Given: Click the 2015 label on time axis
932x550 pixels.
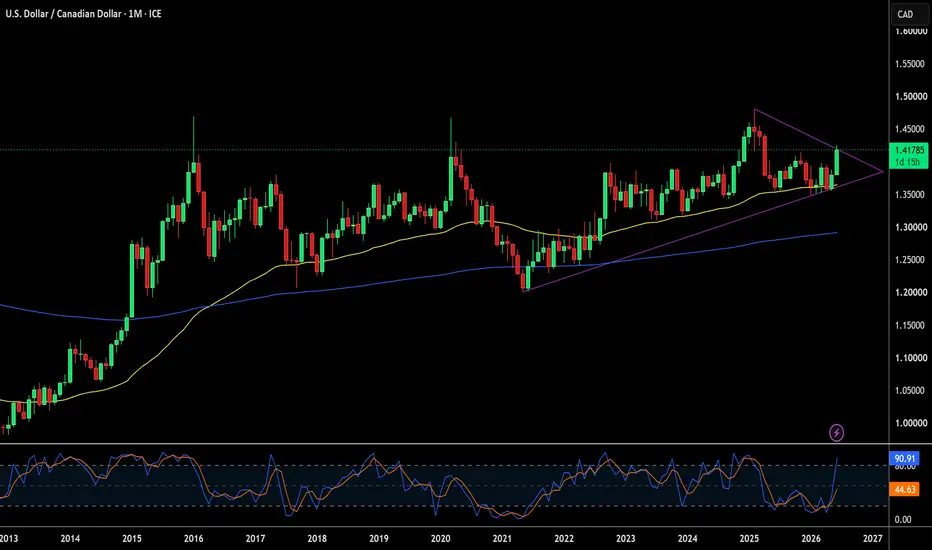Looking at the screenshot, I should (x=132, y=539).
